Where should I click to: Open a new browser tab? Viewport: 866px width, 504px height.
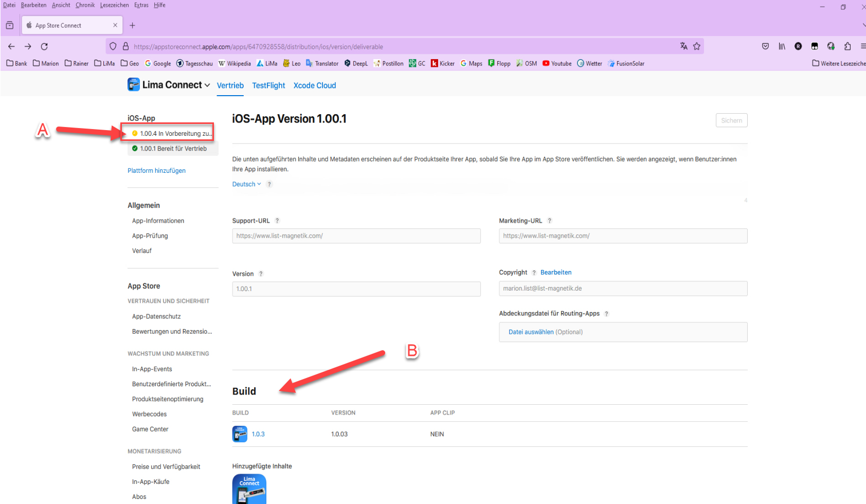coord(132,25)
